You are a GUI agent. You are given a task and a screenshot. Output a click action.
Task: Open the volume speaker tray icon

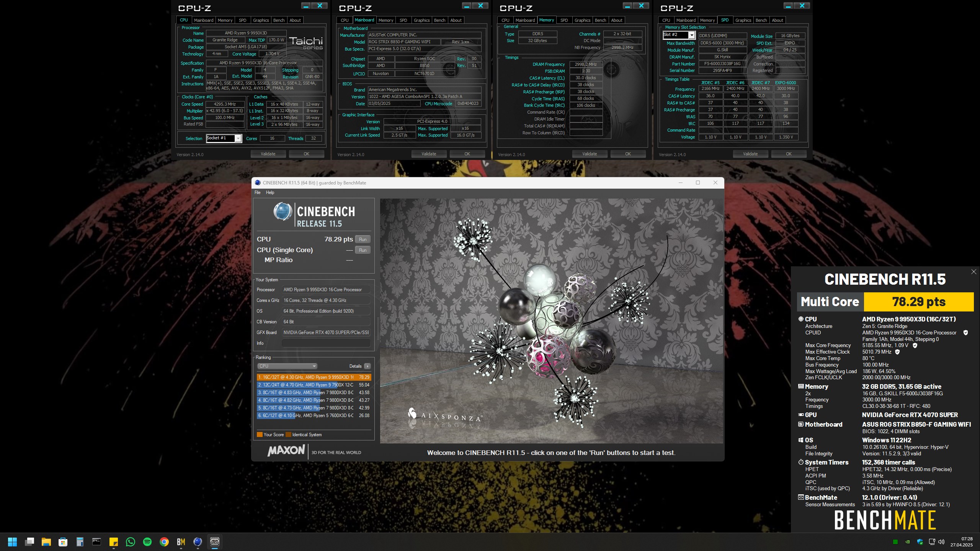(x=942, y=542)
